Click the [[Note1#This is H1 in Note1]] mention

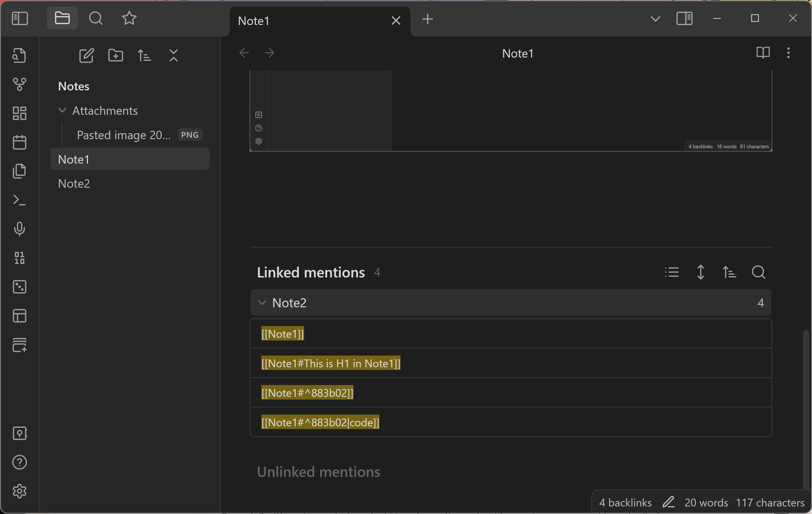(x=330, y=362)
